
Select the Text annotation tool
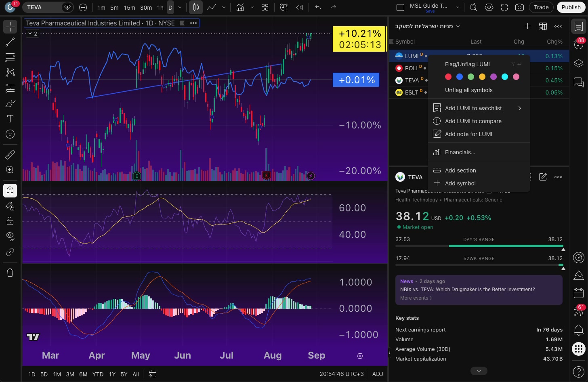tap(10, 119)
